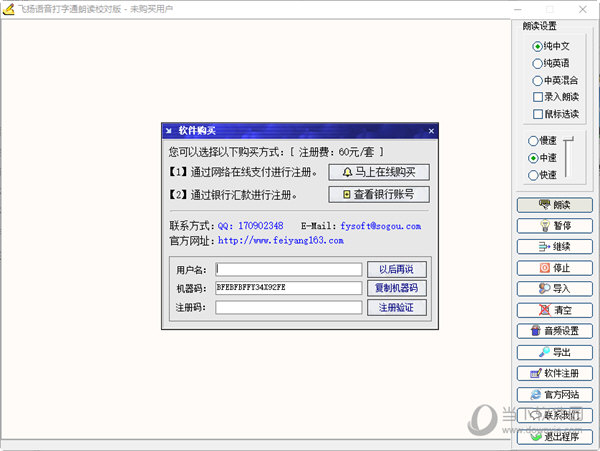
Task: Open 音频设置 audio settings
Action: [554, 331]
